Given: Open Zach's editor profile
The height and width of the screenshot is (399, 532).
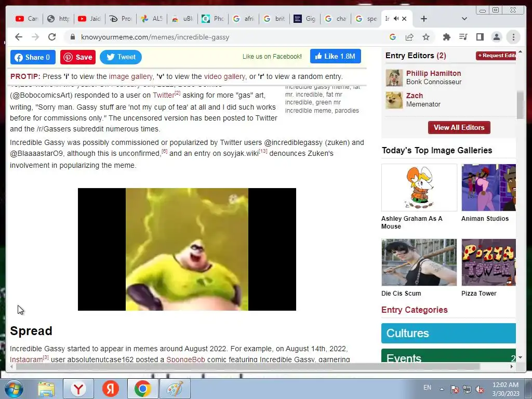Looking at the screenshot, I should click(x=415, y=96).
